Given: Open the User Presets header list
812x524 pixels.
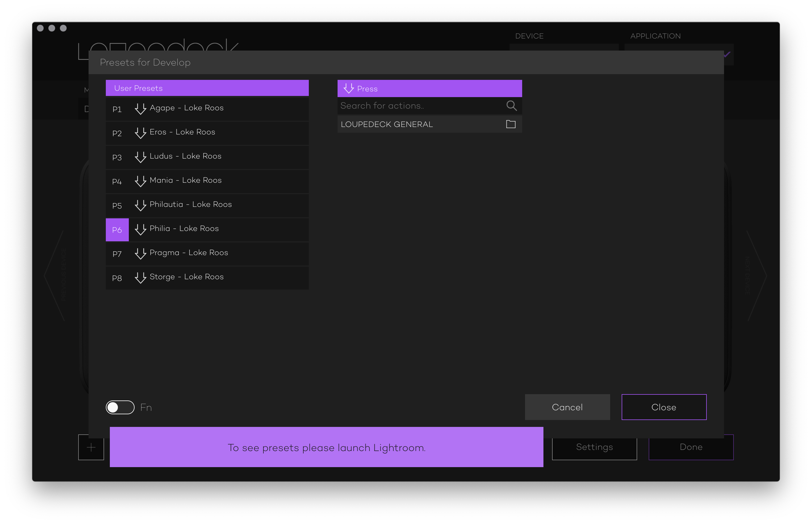Looking at the screenshot, I should [x=207, y=88].
